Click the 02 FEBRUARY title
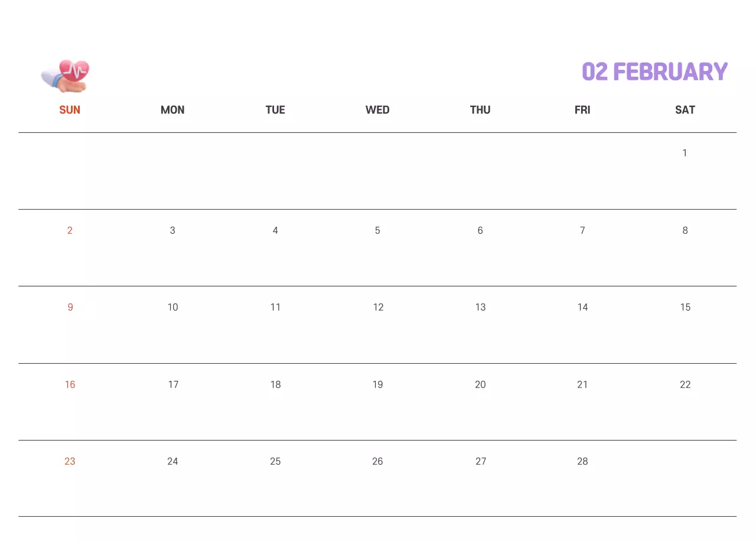Screen dimensions: 756x541 (654, 72)
